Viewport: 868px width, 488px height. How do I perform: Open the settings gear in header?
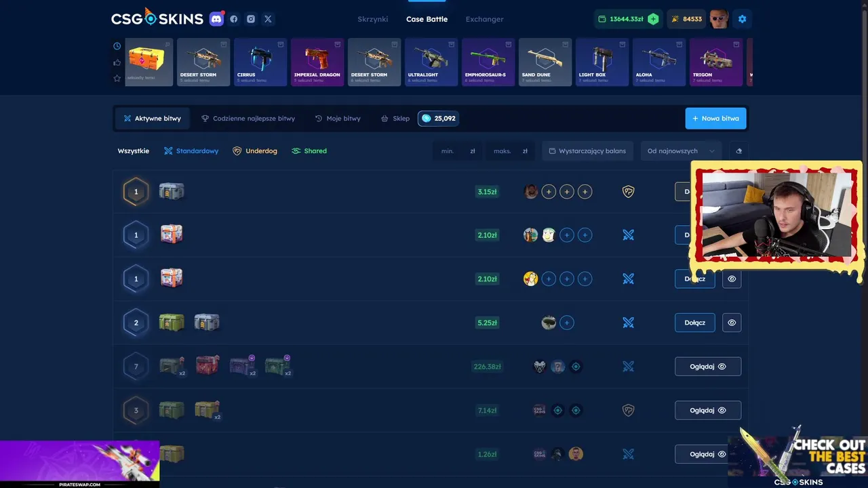(742, 19)
